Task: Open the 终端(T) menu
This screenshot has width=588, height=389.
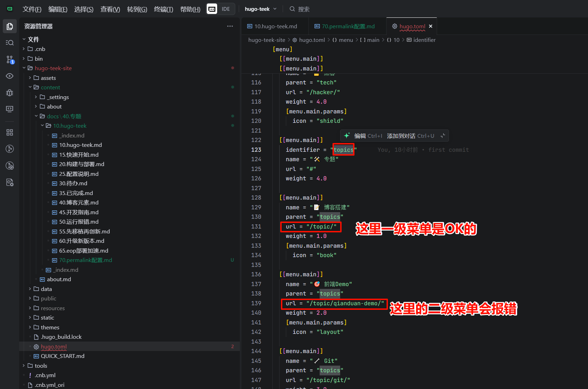Action: pos(163,9)
